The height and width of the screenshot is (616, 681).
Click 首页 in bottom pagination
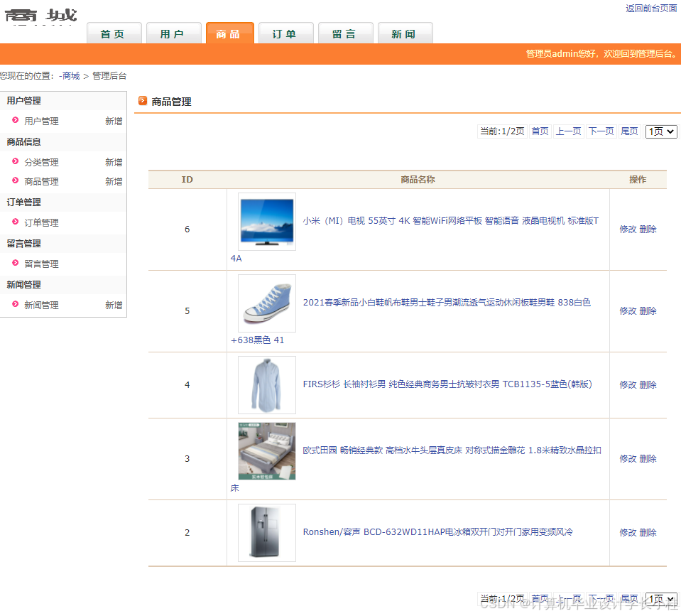(540, 599)
